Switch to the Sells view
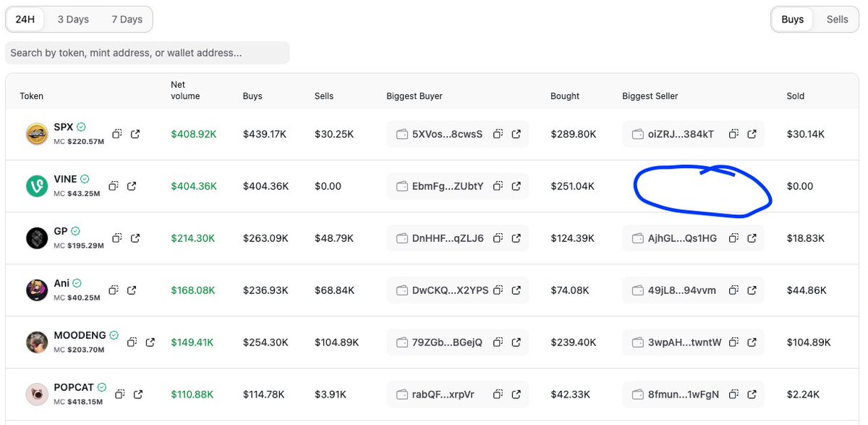 click(x=837, y=20)
